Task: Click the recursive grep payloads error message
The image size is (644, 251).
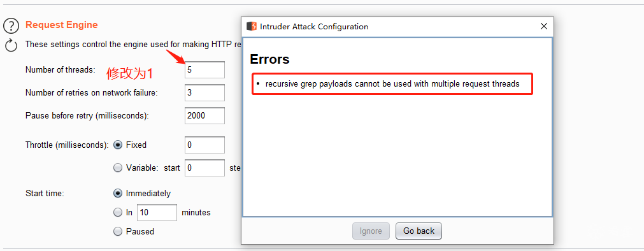Action: 392,84
